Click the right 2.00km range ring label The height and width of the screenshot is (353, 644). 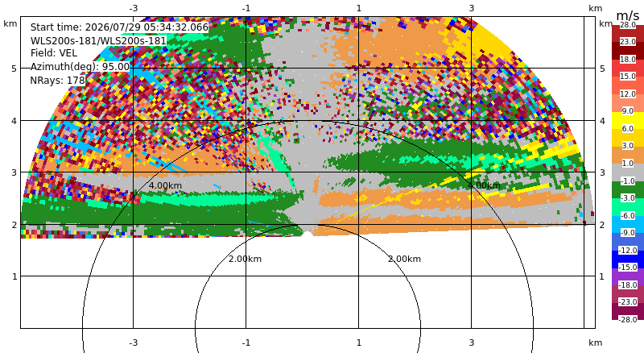pos(405,259)
